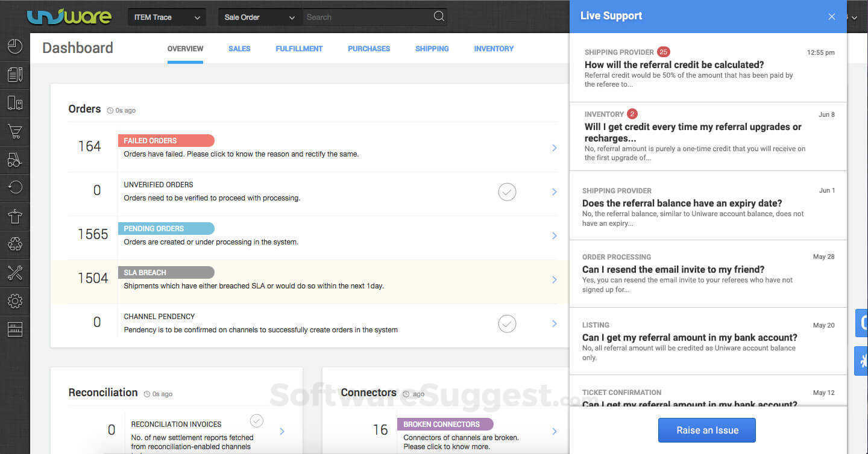Click the Reconciliation Invoices checkmark circle

(x=257, y=420)
